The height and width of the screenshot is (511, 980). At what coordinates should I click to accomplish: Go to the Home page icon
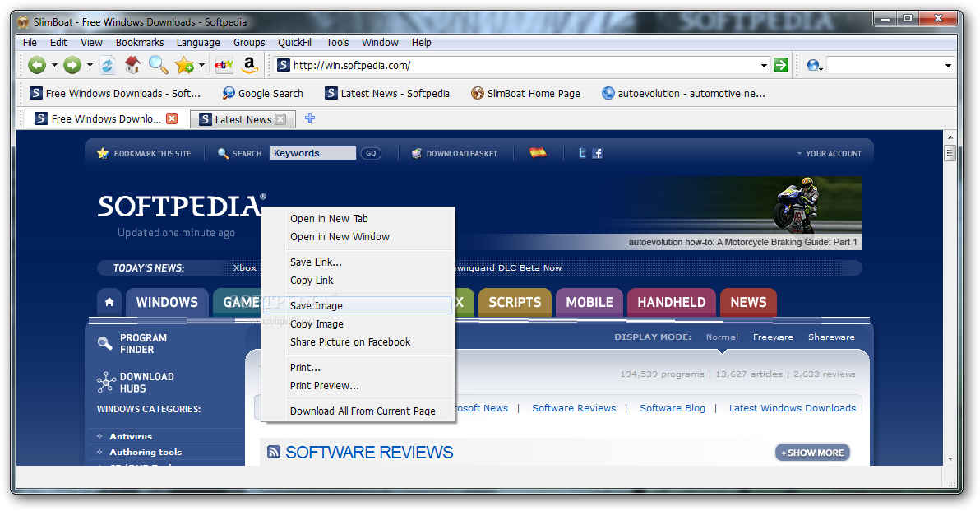coord(132,65)
